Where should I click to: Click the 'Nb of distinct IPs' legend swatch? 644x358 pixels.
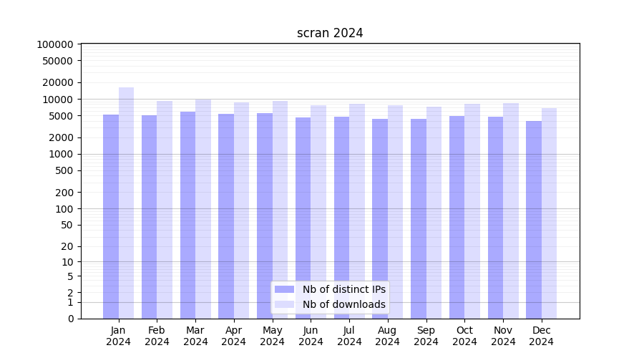[285, 289]
